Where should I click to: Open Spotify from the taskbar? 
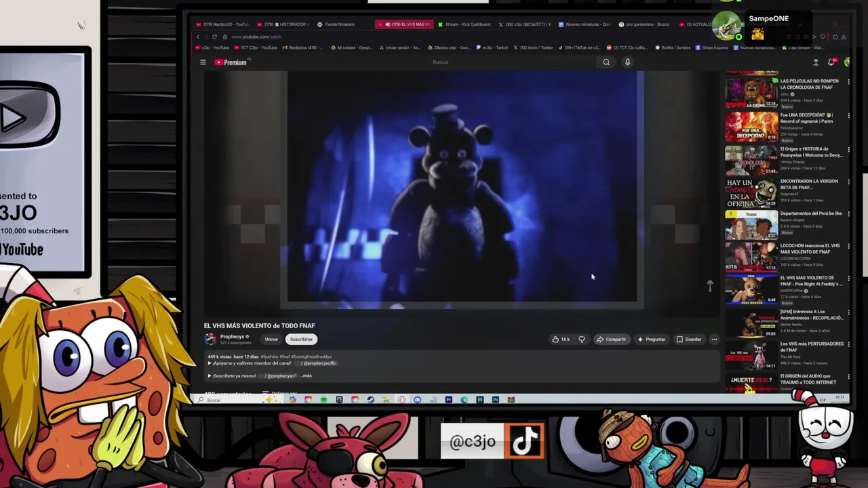(323, 400)
